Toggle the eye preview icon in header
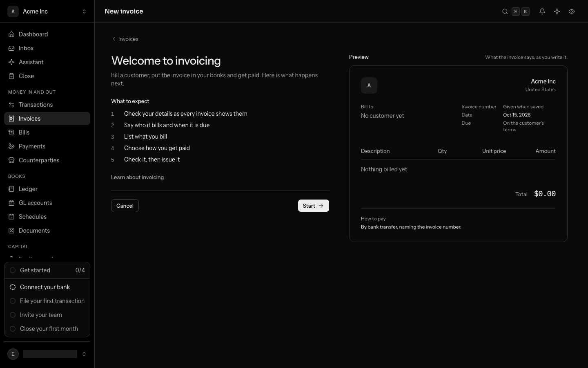 pos(572,11)
